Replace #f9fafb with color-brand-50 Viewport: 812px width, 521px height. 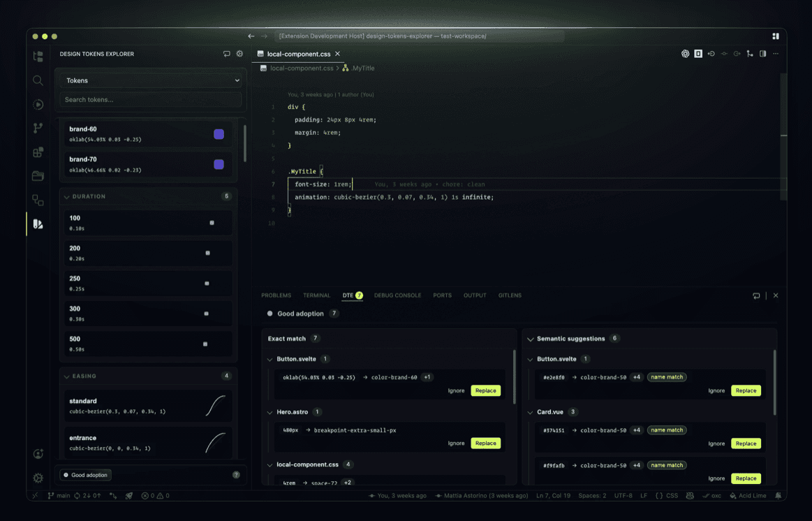[x=746, y=478]
